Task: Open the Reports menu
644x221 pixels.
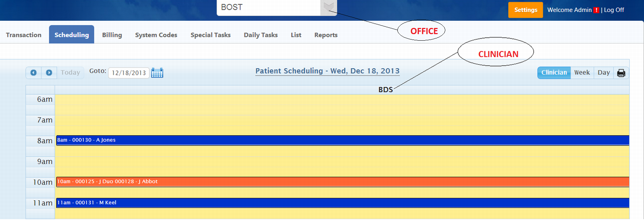Action: click(326, 35)
